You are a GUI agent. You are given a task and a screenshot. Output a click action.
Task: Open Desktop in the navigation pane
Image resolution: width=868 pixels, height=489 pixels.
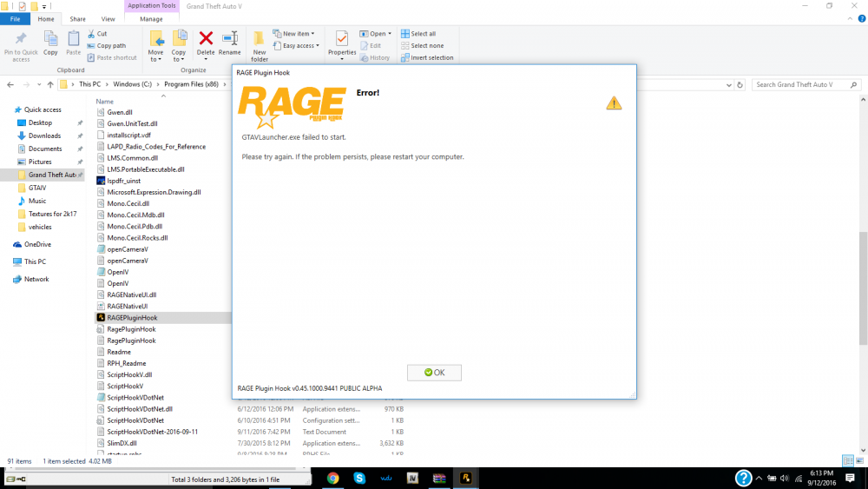[x=41, y=123]
